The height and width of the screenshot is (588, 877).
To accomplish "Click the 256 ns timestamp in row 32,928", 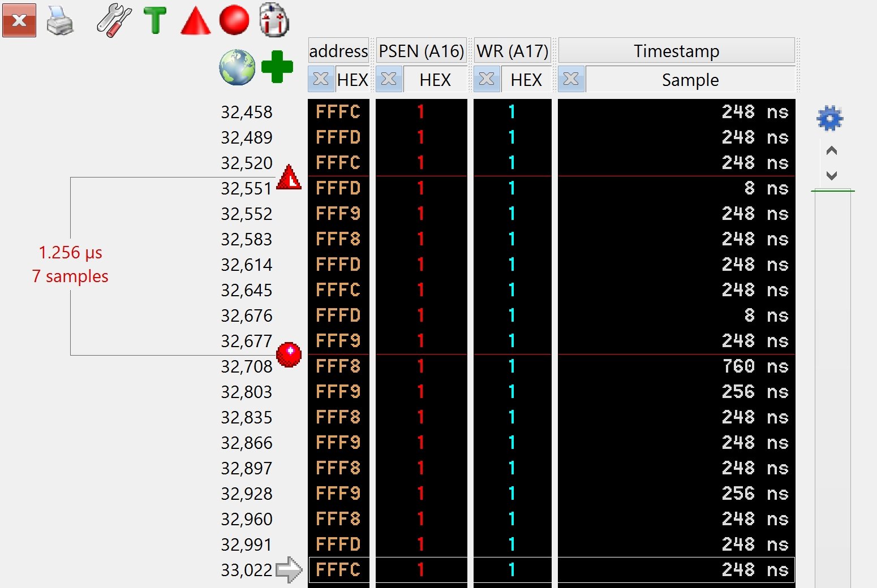I will coord(755,494).
